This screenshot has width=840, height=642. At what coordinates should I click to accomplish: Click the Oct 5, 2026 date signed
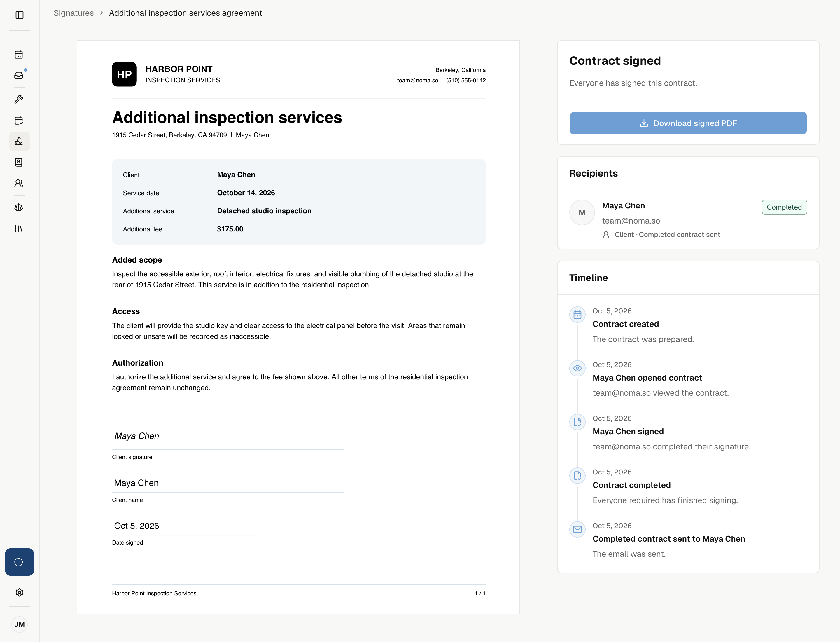coord(136,526)
